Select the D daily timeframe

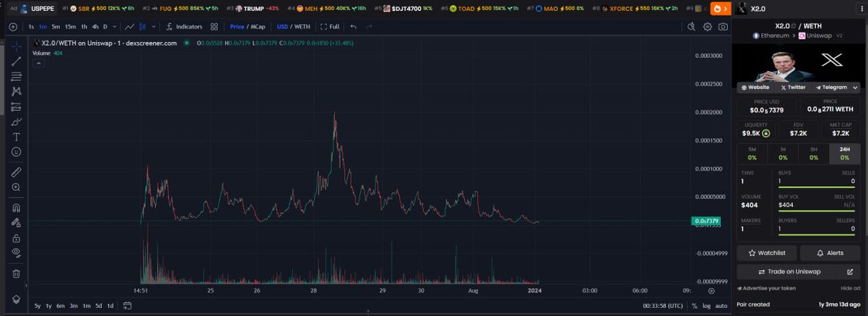coord(105,27)
